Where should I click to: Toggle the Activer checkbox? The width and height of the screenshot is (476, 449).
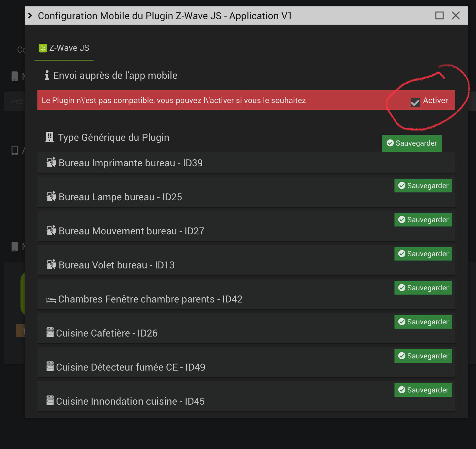click(x=415, y=102)
